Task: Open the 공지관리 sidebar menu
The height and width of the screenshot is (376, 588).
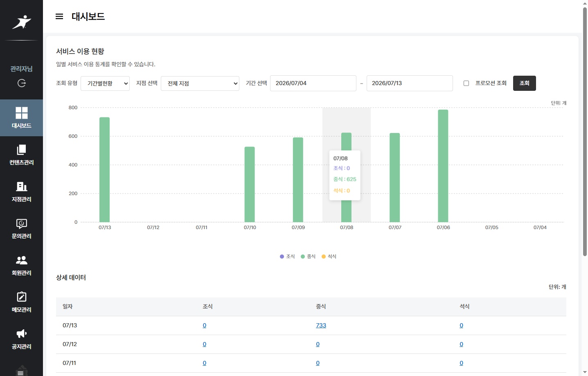Action: point(21,339)
